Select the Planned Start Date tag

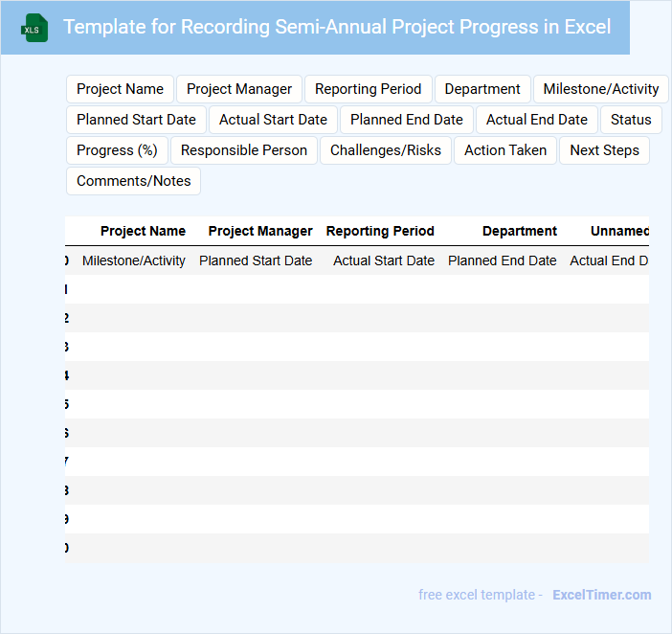click(x=136, y=120)
